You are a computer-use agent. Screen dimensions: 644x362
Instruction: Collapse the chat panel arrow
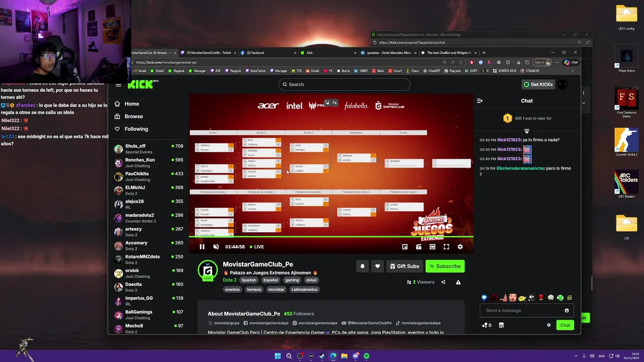click(479, 101)
